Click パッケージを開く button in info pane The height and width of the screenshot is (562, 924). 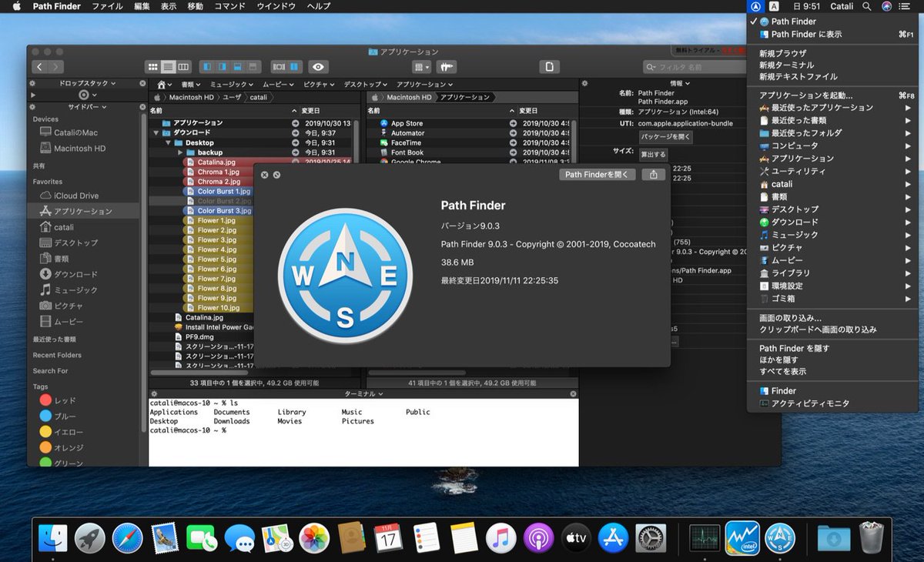pyautogui.click(x=665, y=137)
